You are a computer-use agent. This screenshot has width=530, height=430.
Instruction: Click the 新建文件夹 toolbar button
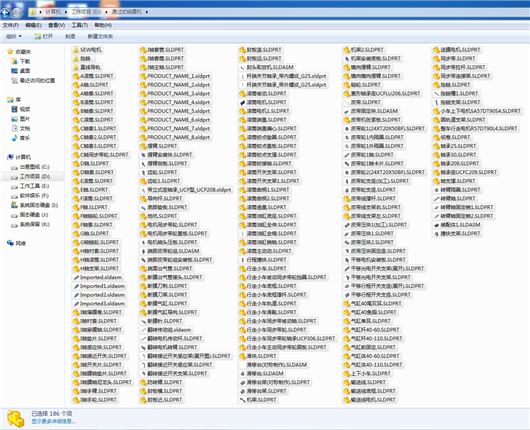(100, 36)
